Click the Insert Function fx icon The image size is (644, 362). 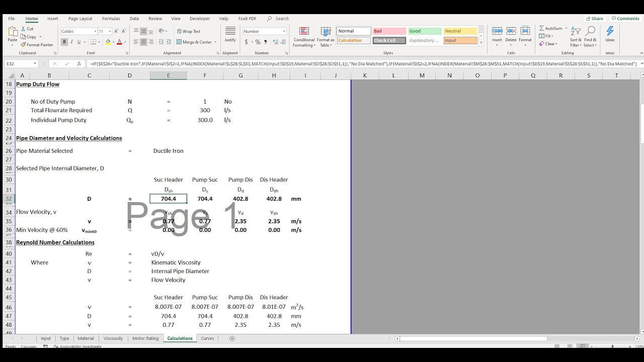pos(79,64)
